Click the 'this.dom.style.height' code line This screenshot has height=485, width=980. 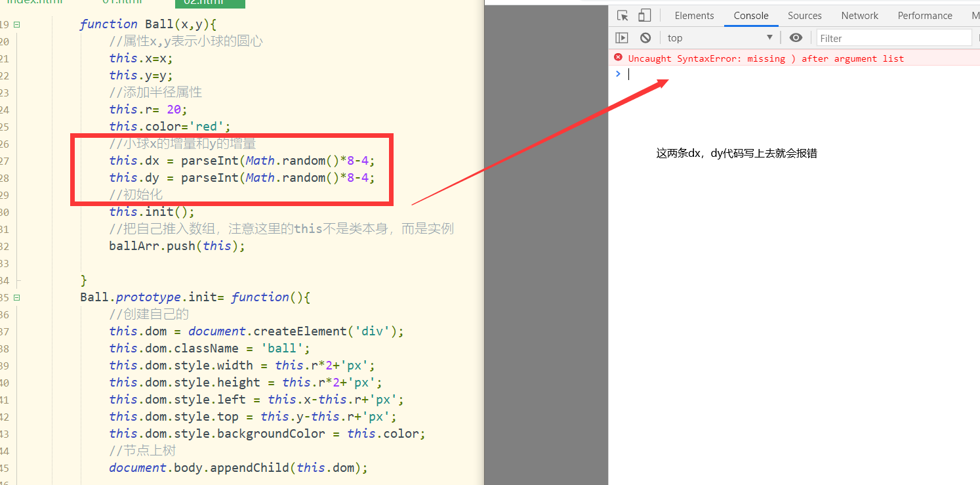pos(246,383)
